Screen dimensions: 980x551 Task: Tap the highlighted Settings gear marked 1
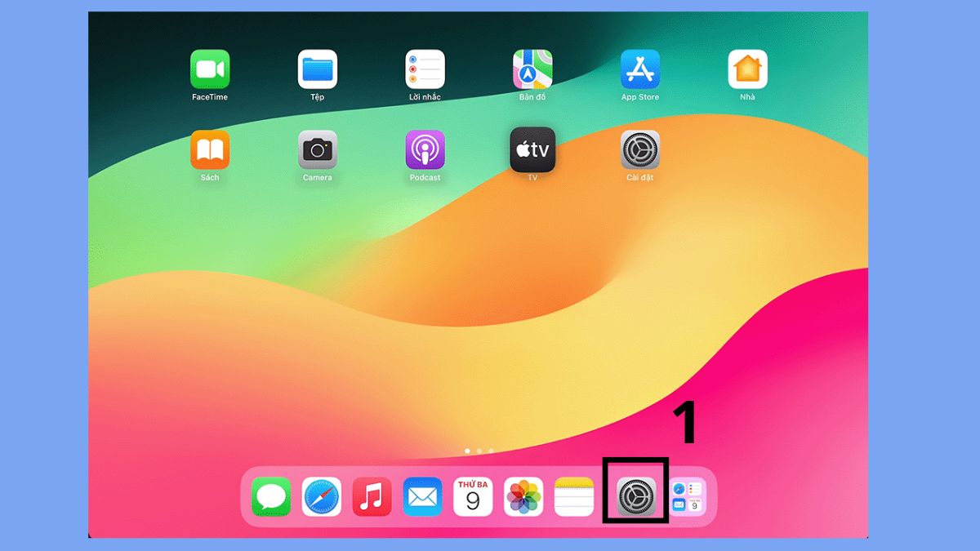637,495
